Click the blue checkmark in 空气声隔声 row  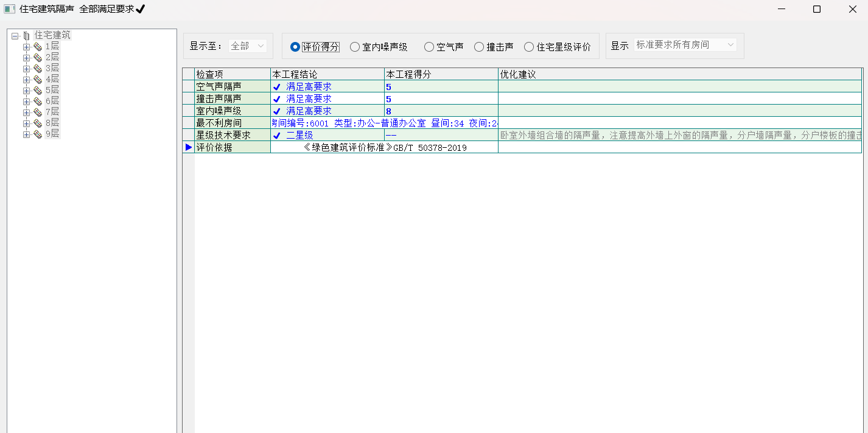276,87
